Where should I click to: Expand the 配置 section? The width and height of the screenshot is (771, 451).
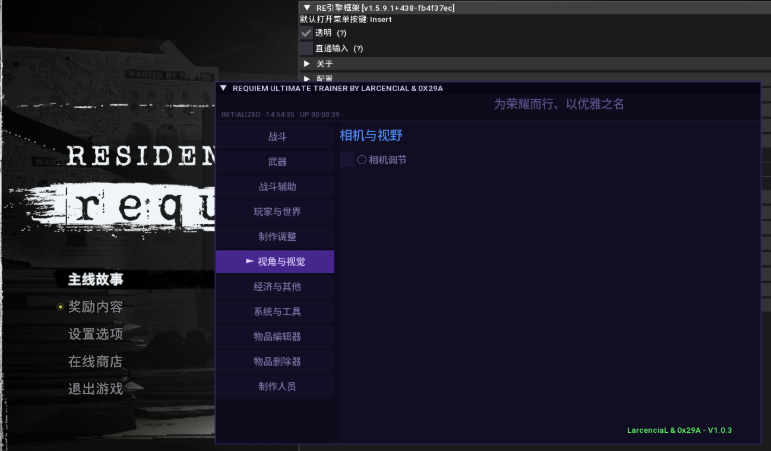point(307,78)
